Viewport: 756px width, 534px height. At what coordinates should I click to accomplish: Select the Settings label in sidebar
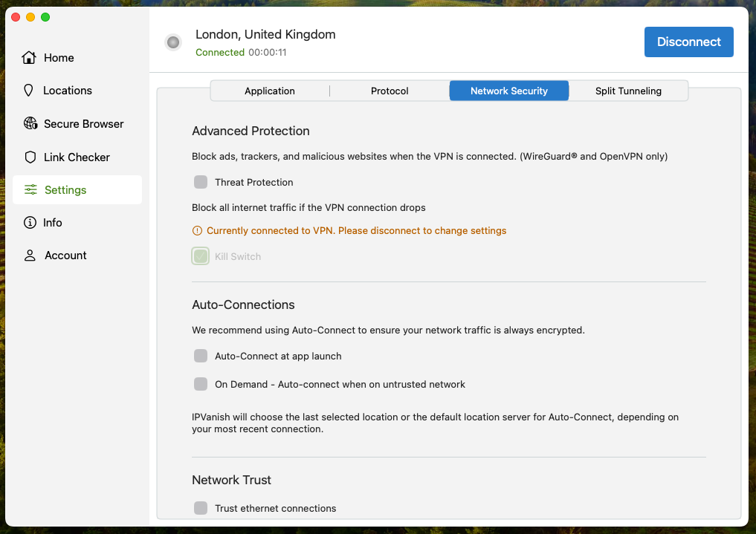65,189
